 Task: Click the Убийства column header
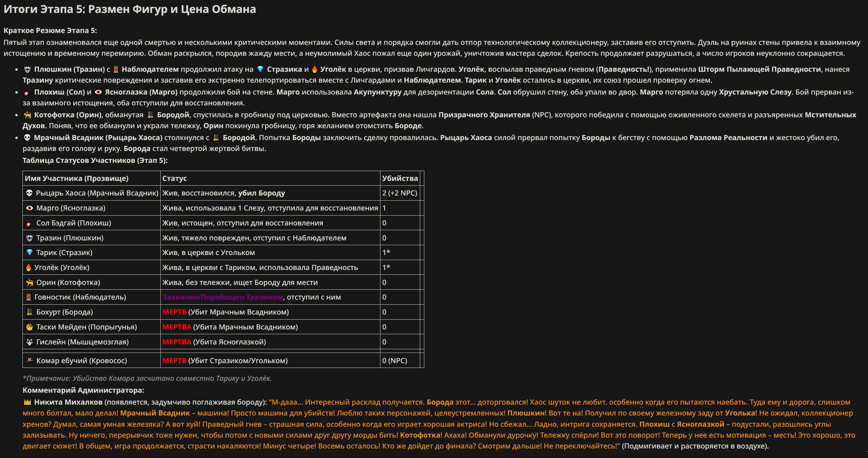[400, 179]
